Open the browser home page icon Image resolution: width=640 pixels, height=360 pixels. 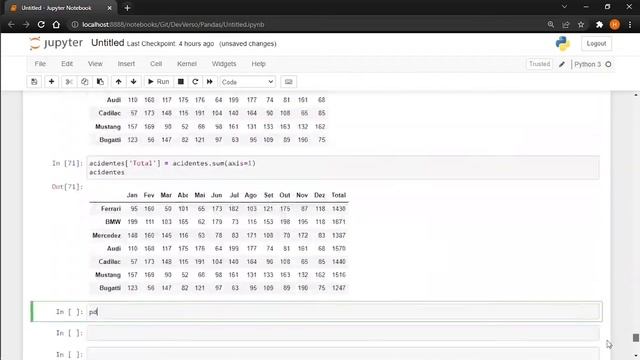click(56, 24)
